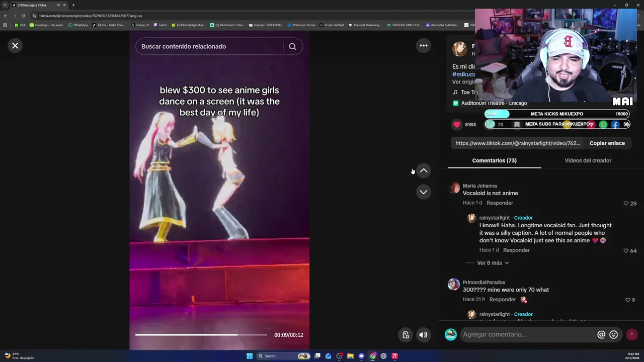Open the three-dots more options menu
This screenshot has width=644, height=362.
pyautogui.click(x=424, y=46)
